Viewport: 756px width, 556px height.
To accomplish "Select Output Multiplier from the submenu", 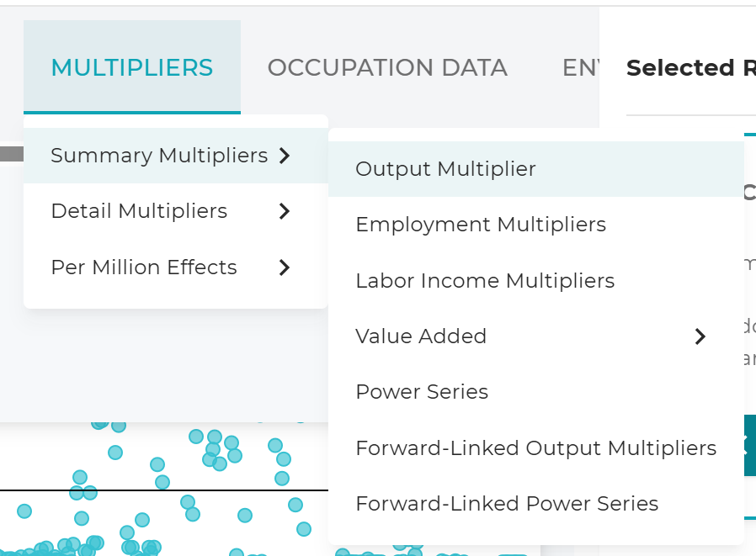I will pyautogui.click(x=444, y=168).
